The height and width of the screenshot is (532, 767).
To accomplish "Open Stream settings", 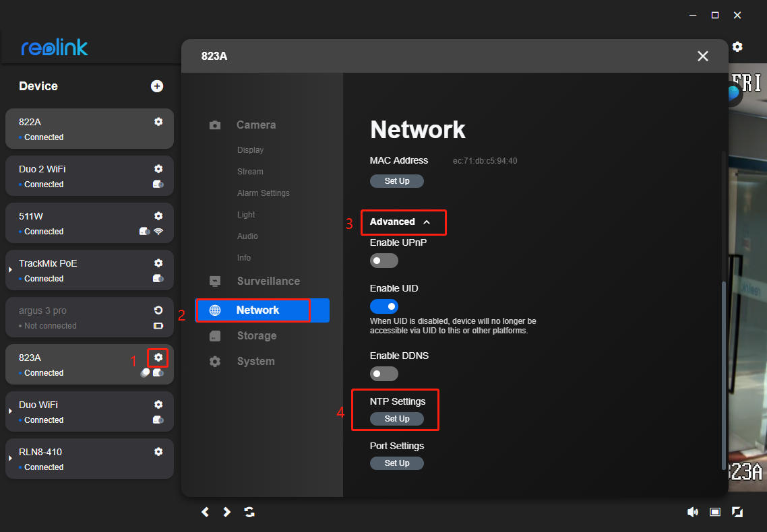I will pyautogui.click(x=250, y=172).
